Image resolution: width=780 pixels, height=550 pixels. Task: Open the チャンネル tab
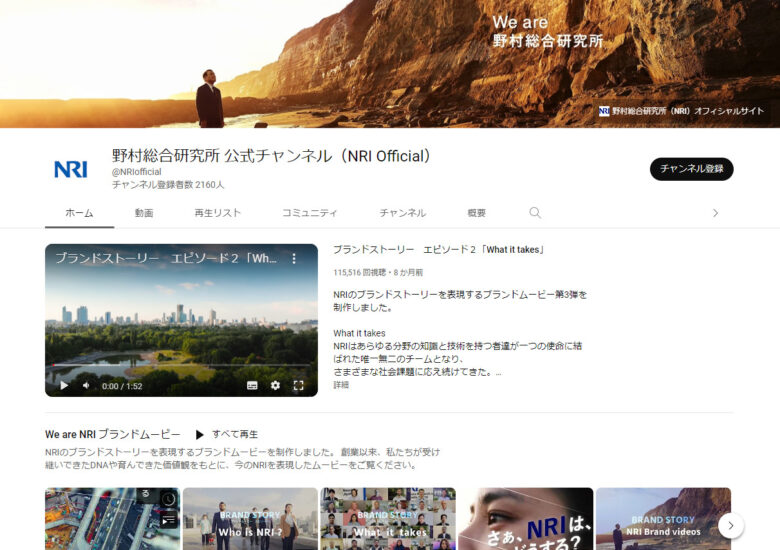402,213
